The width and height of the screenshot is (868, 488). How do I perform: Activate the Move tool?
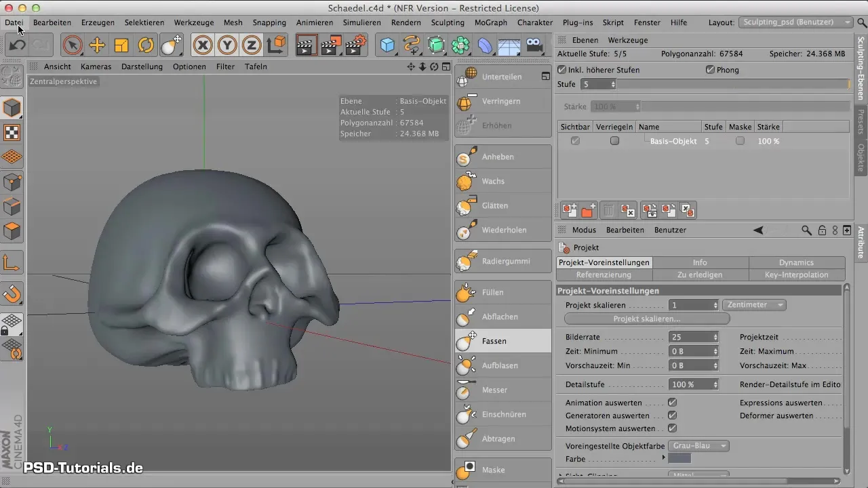coord(97,45)
